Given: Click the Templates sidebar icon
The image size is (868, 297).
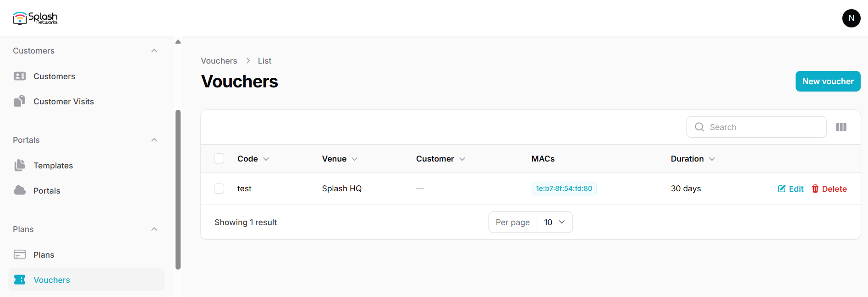Looking at the screenshot, I should point(20,165).
